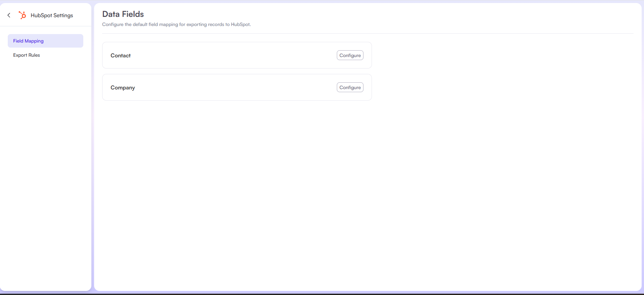The image size is (644, 295).
Task: Click the word HubSpot in the description sentence
Action: click(x=240, y=25)
